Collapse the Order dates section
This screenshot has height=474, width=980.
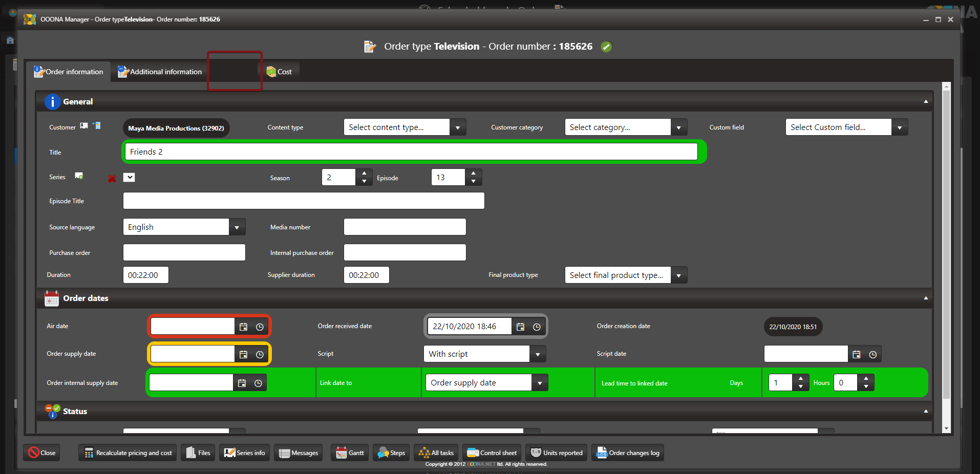pyautogui.click(x=925, y=298)
